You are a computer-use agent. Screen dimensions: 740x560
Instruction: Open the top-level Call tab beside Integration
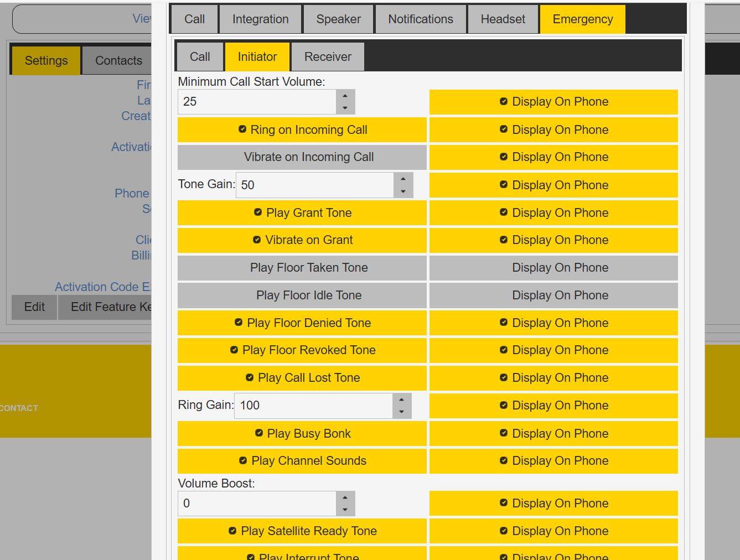tap(194, 19)
